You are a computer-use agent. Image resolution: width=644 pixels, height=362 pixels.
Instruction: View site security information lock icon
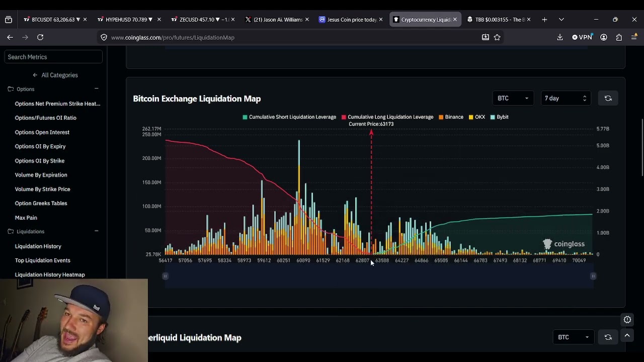click(x=104, y=37)
